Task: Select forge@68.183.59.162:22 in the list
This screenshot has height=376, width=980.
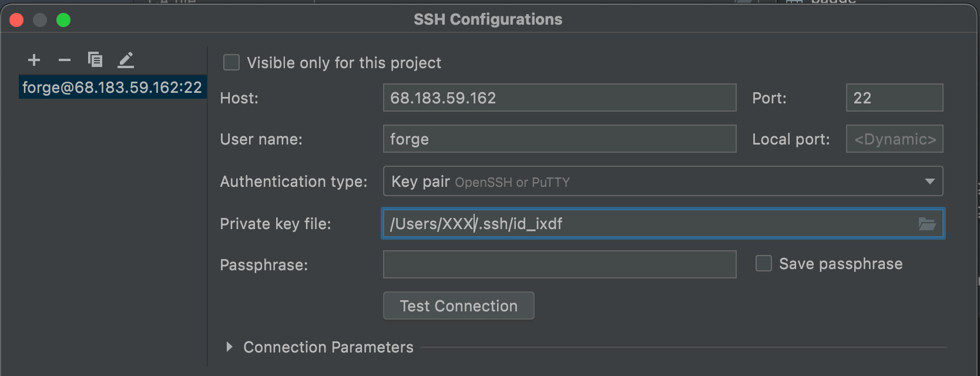Action: click(x=112, y=88)
